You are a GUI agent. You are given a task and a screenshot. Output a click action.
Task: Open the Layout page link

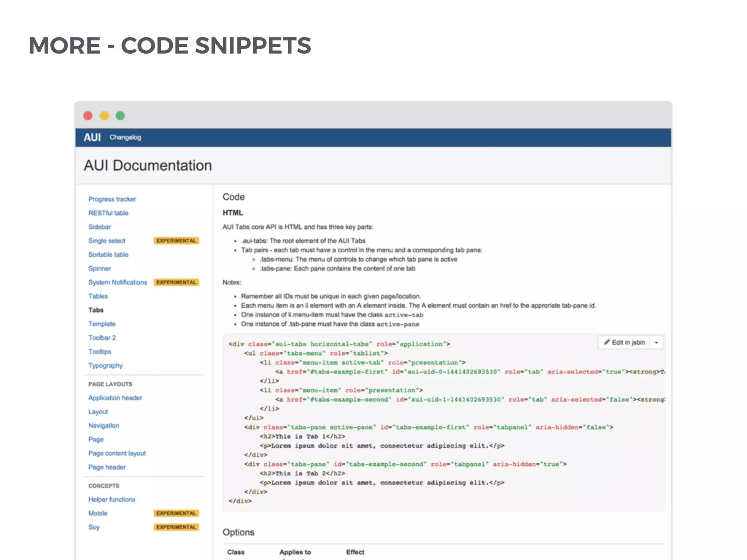[x=98, y=412]
